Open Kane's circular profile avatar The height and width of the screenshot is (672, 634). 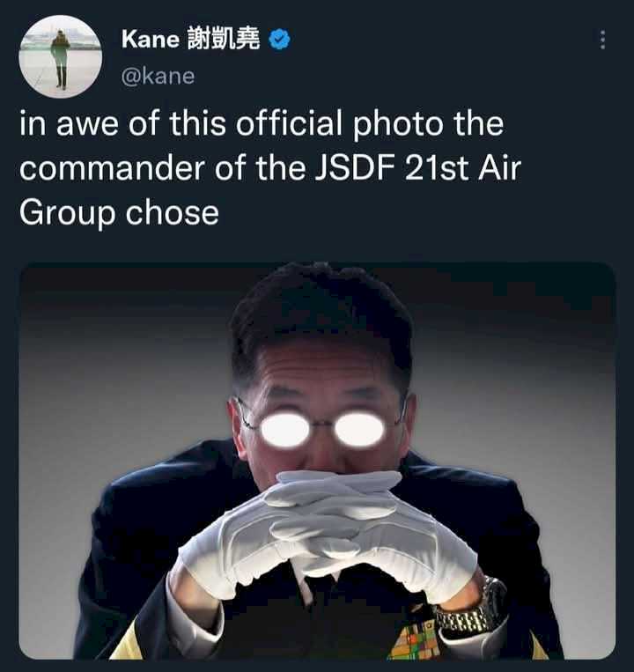(61, 56)
